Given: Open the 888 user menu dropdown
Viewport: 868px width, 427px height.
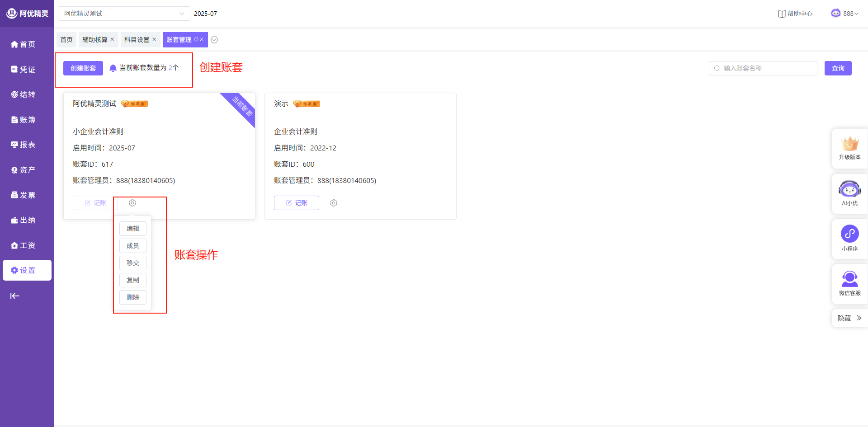Looking at the screenshot, I should point(845,14).
